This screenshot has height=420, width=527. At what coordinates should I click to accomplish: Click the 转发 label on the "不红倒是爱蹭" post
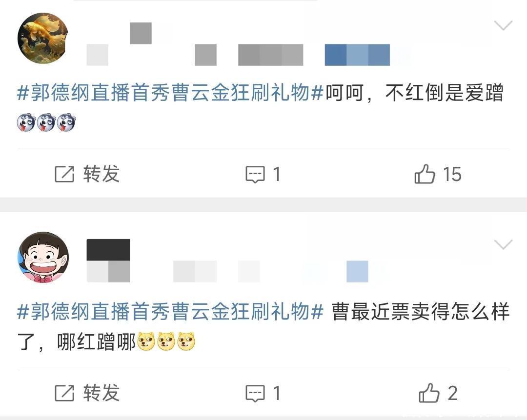click(x=101, y=174)
